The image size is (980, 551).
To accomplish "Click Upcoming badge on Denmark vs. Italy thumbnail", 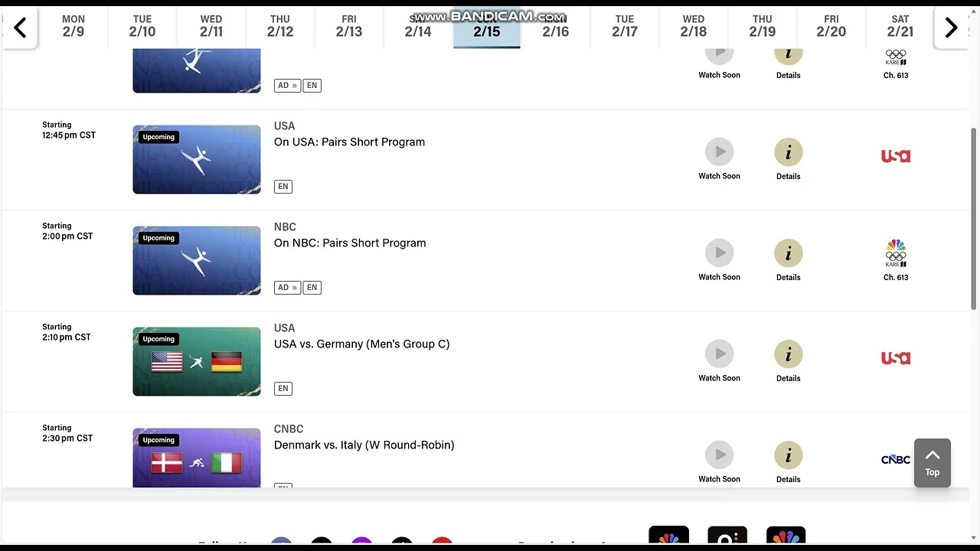I will (158, 440).
